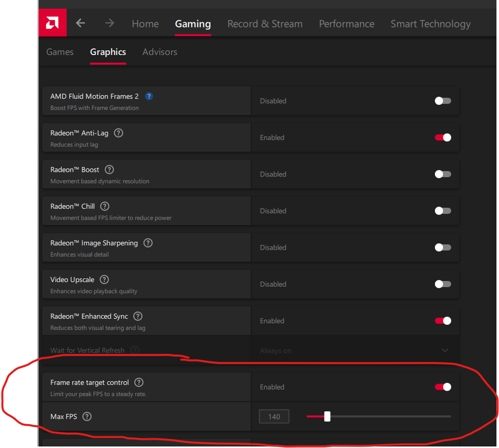Open the Advisors sub-tab
Viewport: 499px width, 448px height.
160,52
